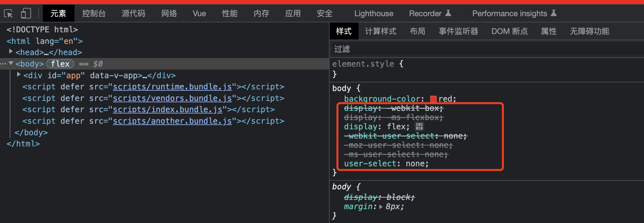Viewport: 644px width, 223px height.
Task: Click the body selector above background-color
Action: pyautogui.click(x=341, y=88)
